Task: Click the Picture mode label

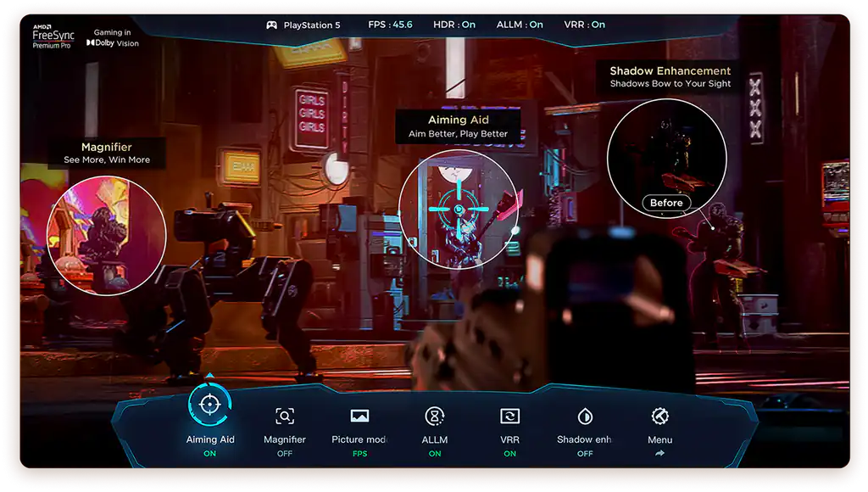Action: pyautogui.click(x=359, y=439)
